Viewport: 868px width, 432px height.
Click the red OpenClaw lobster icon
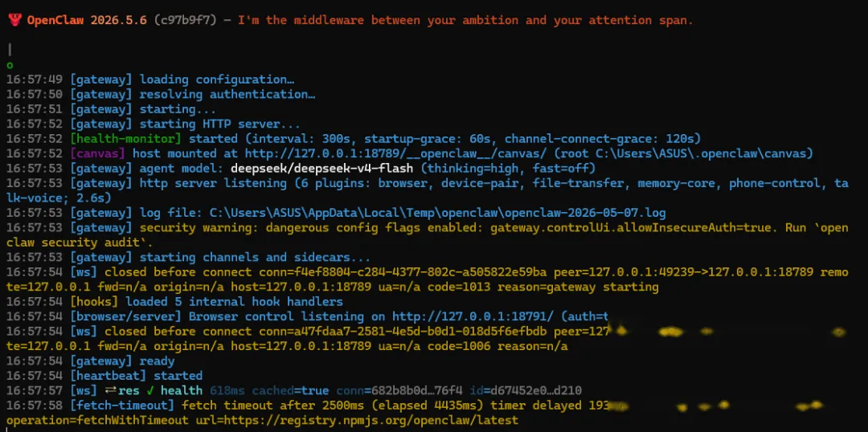pyautogui.click(x=15, y=20)
